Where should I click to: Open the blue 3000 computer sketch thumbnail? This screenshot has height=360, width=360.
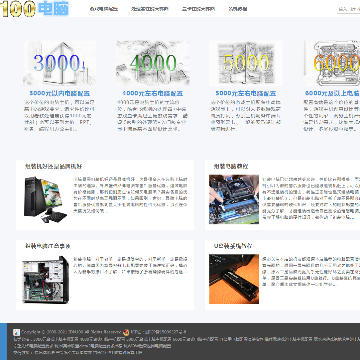point(59,63)
